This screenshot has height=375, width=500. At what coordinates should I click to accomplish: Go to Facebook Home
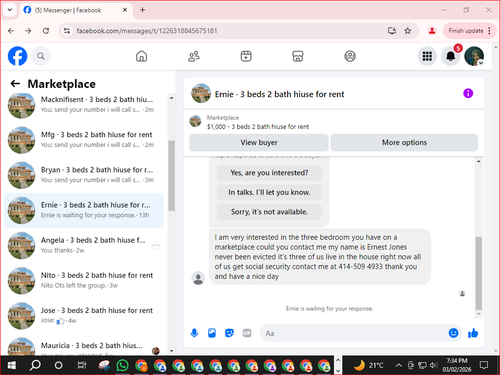(141, 56)
